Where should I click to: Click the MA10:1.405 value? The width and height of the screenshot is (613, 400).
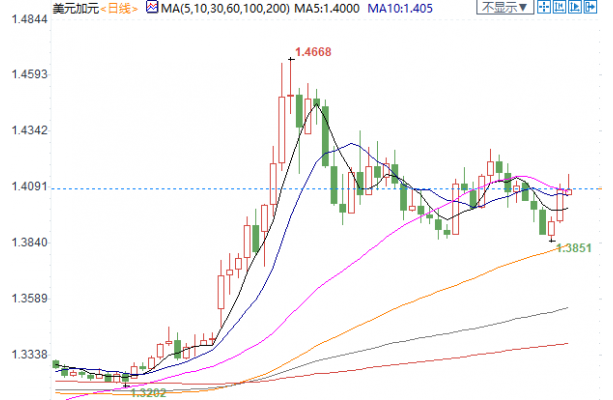[x=400, y=8]
